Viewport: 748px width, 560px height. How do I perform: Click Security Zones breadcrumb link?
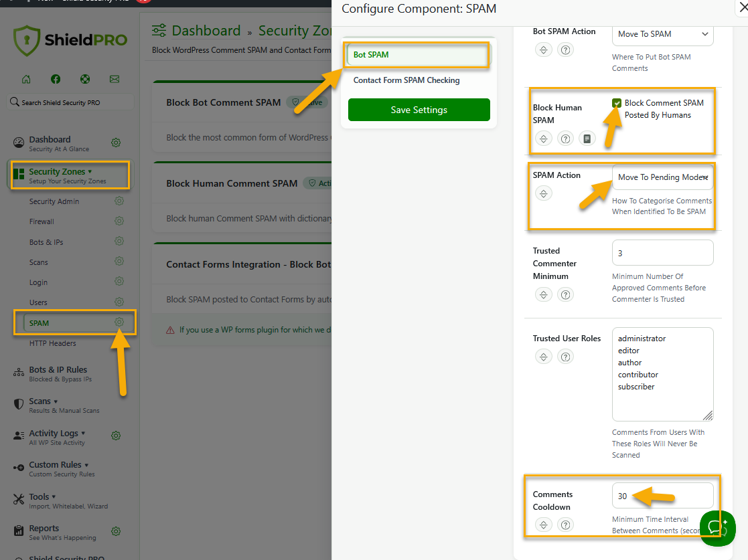pos(295,31)
